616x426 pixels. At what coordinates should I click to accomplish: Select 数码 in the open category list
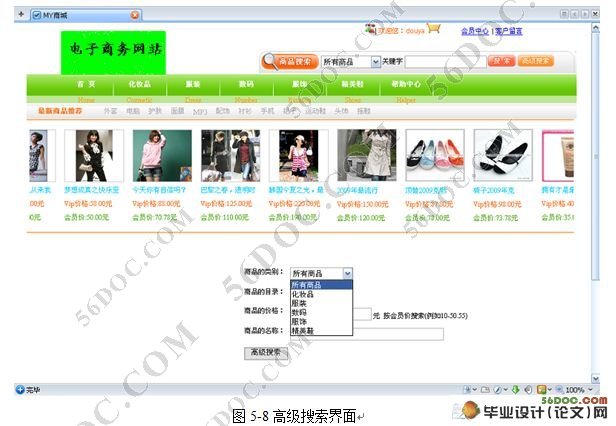pos(321,312)
